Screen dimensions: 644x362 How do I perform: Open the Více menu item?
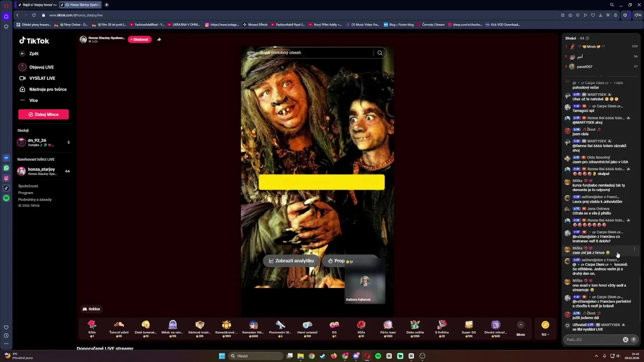pos(29,100)
